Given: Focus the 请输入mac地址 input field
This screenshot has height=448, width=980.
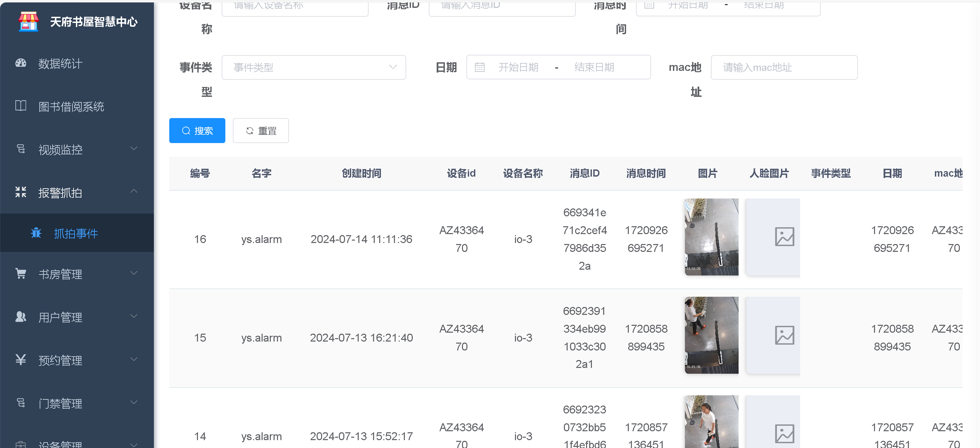Looking at the screenshot, I should tap(784, 67).
